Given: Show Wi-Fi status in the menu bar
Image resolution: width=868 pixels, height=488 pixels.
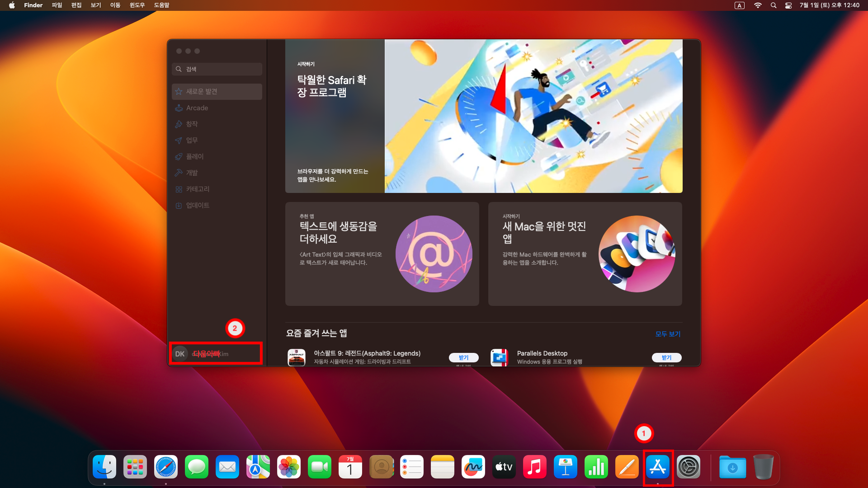Looking at the screenshot, I should coord(758,5).
